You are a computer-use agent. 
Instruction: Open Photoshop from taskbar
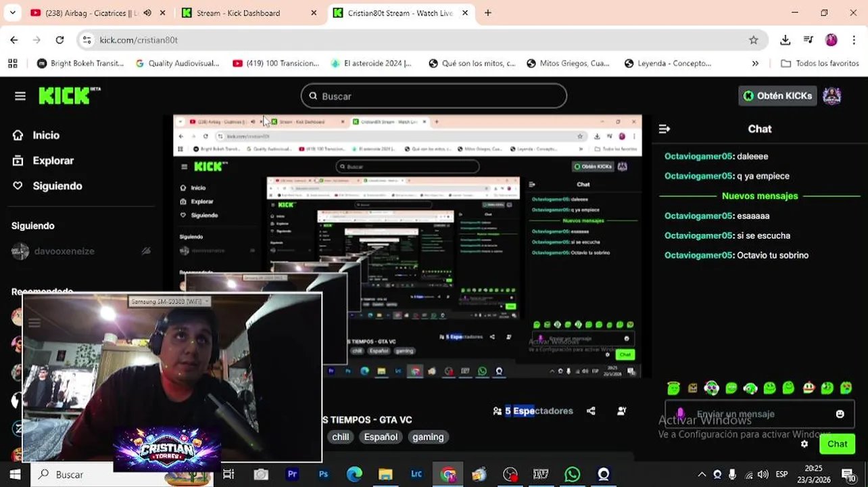tap(323, 474)
